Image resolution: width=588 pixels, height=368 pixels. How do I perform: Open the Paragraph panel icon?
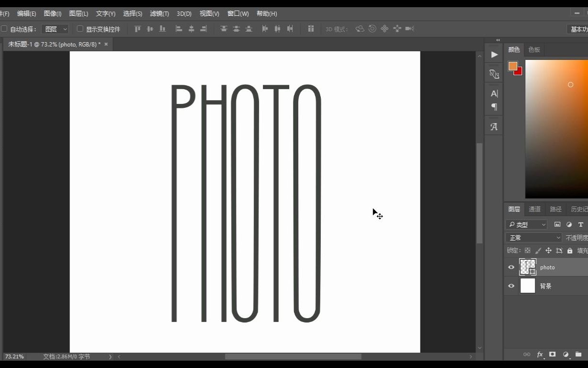(x=494, y=107)
